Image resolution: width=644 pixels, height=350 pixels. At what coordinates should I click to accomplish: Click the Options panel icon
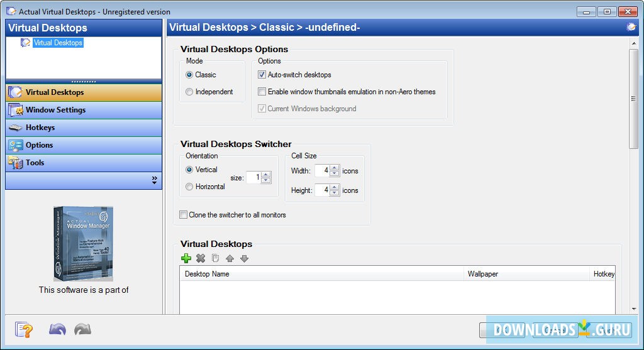pyautogui.click(x=16, y=145)
